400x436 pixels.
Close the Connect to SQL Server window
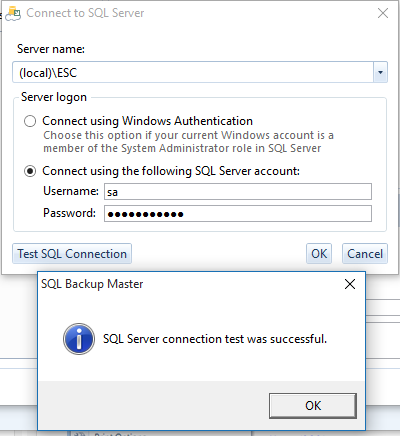click(x=383, y=13)
